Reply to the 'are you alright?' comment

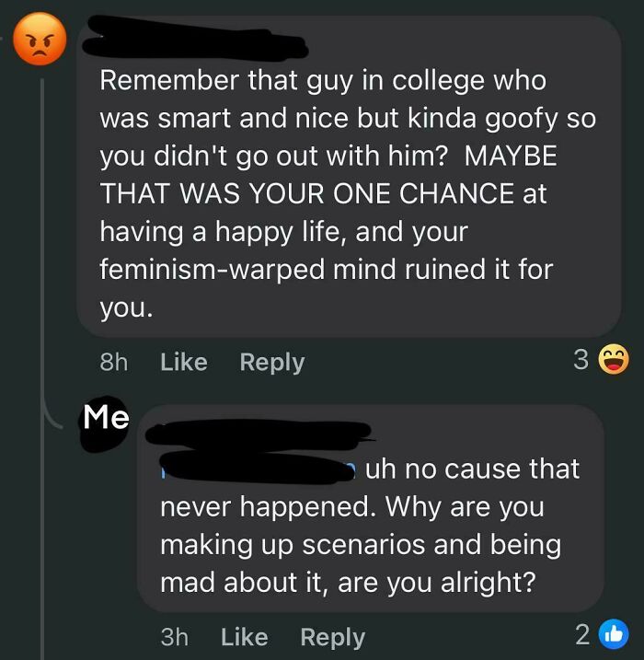(x=332, y=637)
